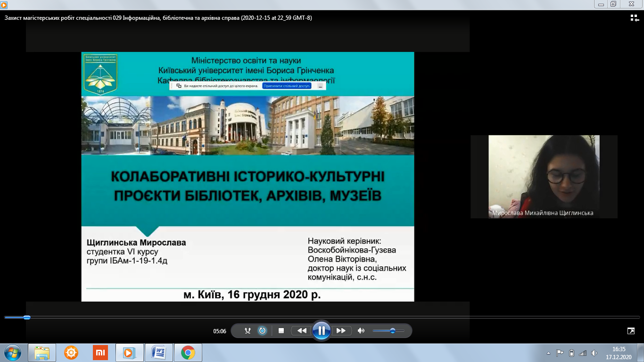
Task: Open Windows Explorer from the taskbar
Action: tap(42, 353)
